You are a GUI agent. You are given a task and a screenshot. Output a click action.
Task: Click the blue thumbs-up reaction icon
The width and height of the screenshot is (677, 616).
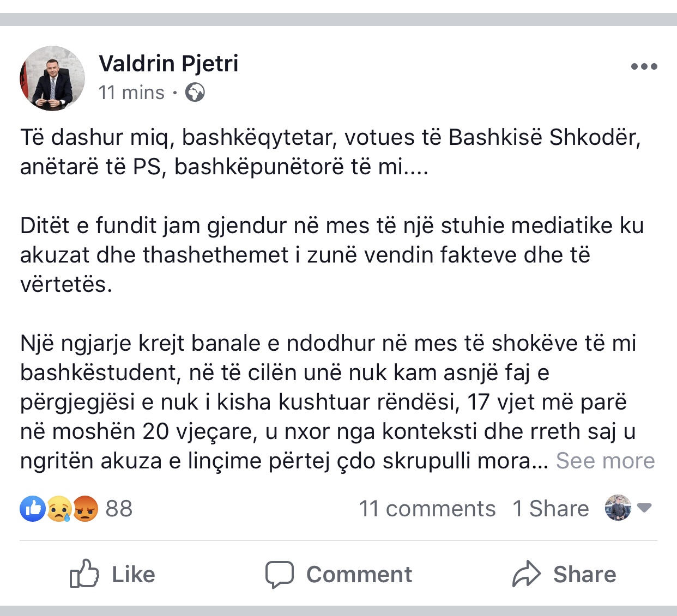click(x=33, y=509)
